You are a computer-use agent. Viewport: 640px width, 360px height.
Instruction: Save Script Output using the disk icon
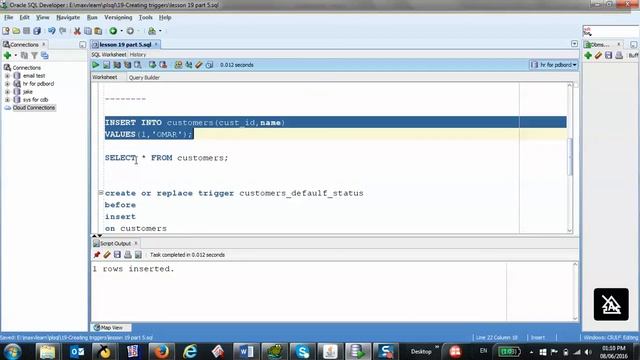pos(117,255)
